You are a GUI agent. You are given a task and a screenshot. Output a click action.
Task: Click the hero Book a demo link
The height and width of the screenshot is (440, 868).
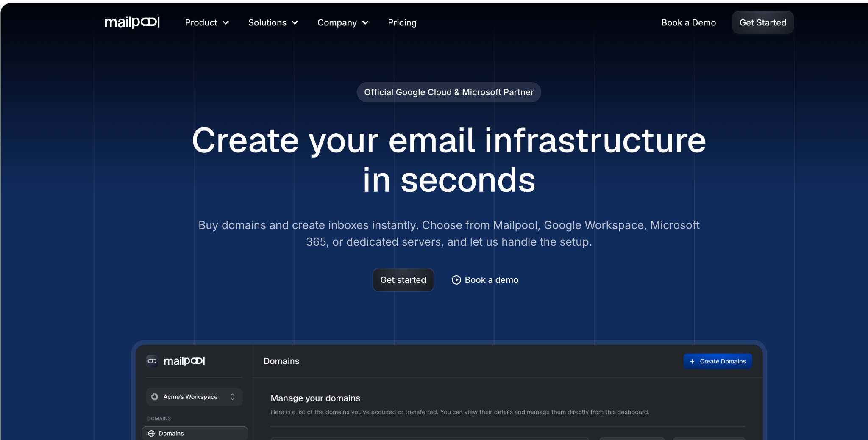pyautogui.click(x=485, y=280)
